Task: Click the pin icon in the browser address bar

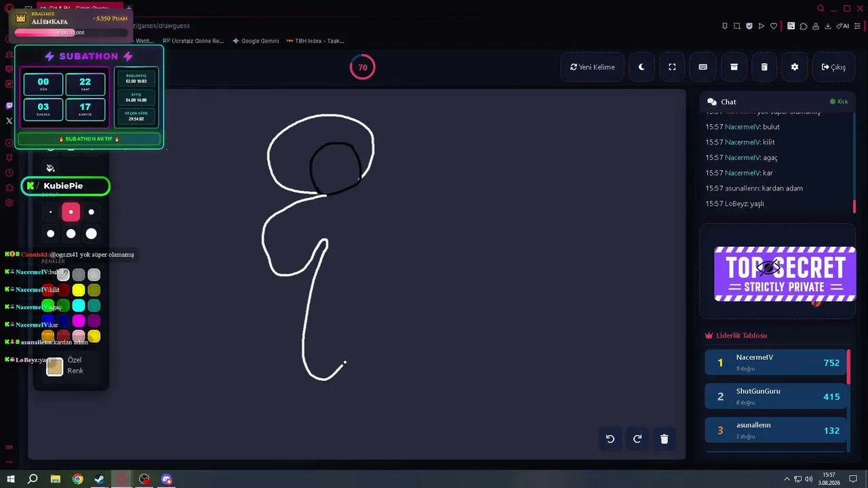Action: tap(725, 26)
